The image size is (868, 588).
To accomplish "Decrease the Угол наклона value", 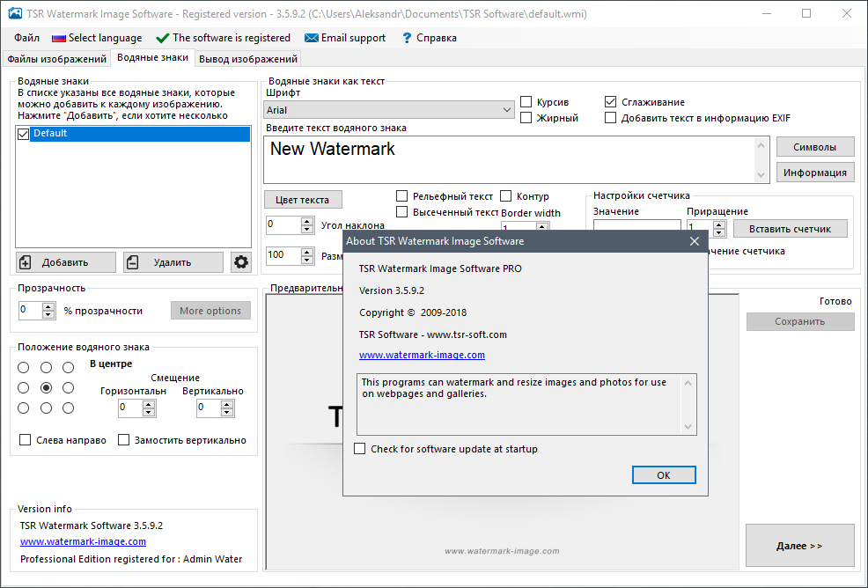I will [x=307, y=229].
